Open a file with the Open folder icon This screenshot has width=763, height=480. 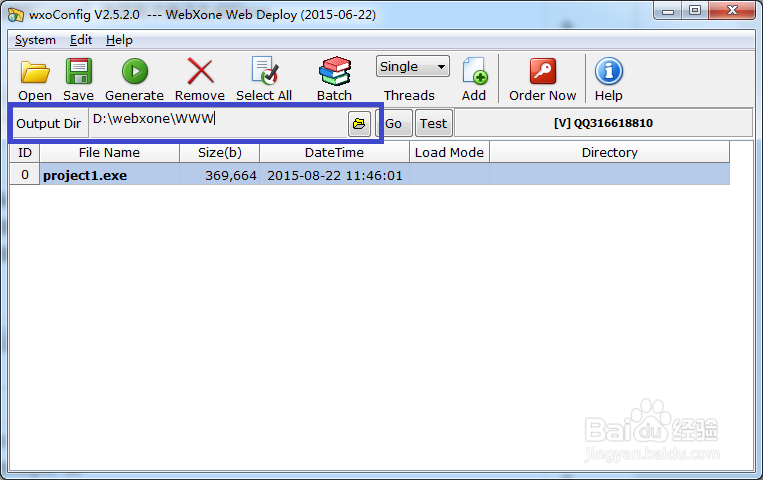coord(35,73)
